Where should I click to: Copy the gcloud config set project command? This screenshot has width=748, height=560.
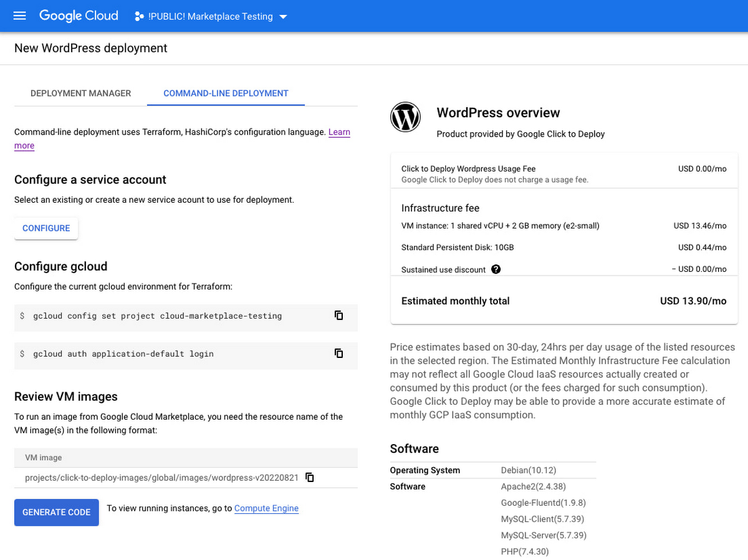point(338,316)
